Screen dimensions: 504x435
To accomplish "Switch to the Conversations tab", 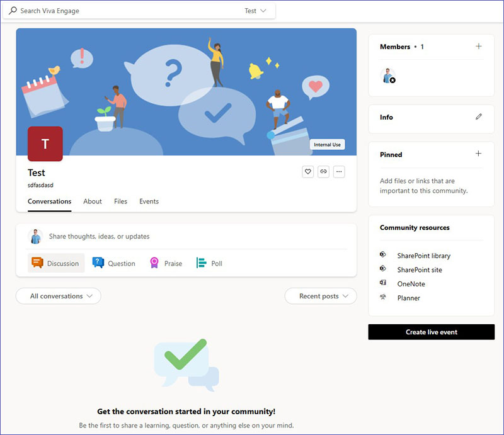I will 50,201.
